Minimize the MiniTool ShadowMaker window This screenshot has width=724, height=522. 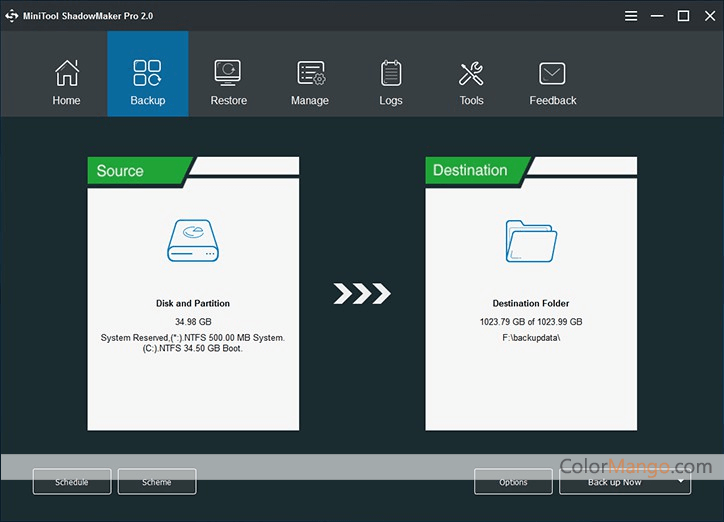coord(658,16)
